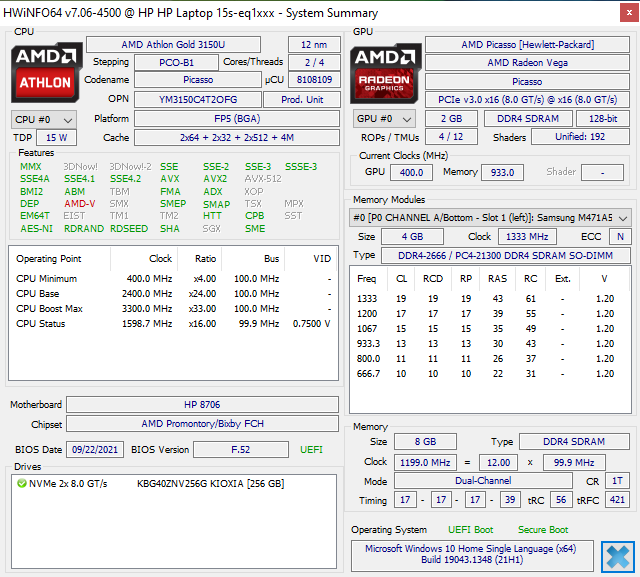
Task: Click the AMD Promontory/Bixby FCH chipset field
Action: (x=202, y=424)
